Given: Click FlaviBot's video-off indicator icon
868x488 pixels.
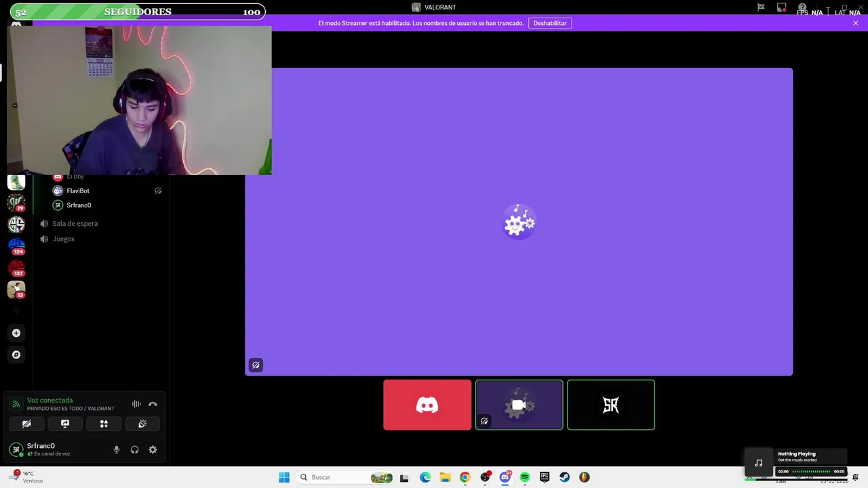Looking at the screenshot, I should coord(158,190).
